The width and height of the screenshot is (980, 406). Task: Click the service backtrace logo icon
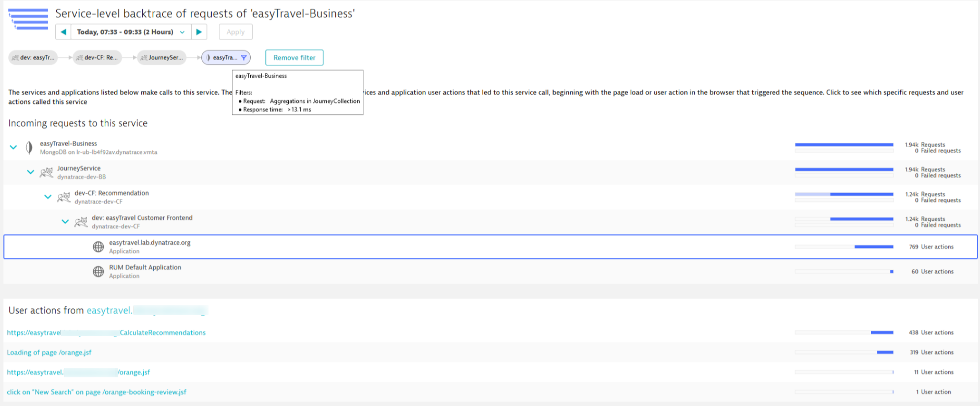pyautogui.click(x=29, y=19)
